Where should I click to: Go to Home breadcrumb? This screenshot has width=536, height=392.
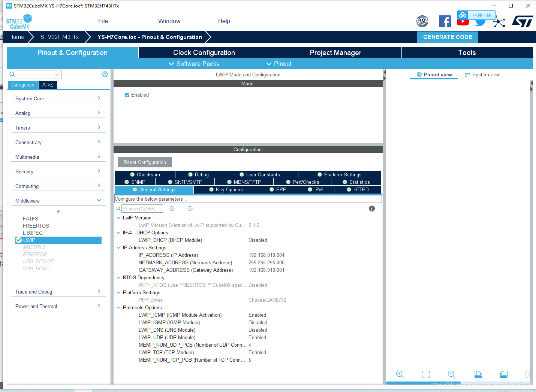[16, 37]
